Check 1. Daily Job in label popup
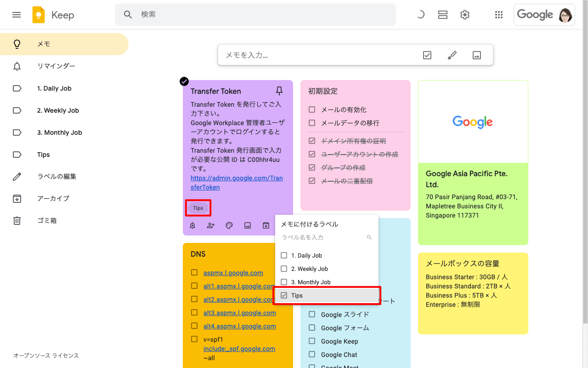The width and height of the screenshot is (588, 368). [284, 255]
